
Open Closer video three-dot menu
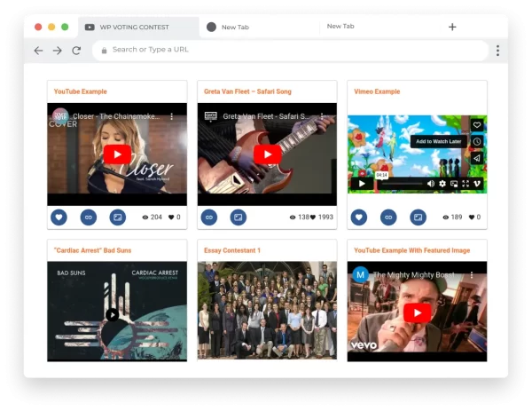point(172,116)
